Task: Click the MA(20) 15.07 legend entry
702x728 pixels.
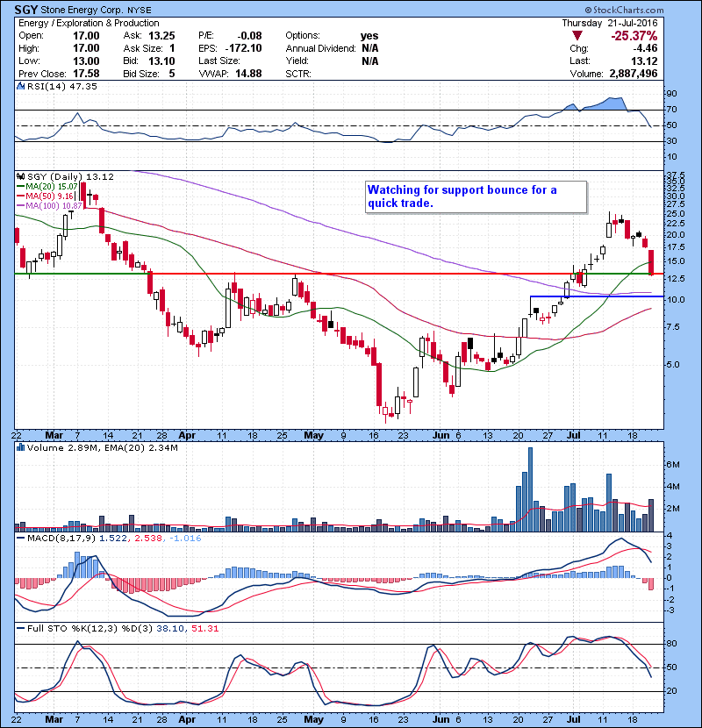Action: pyautogui.click(x=47, y=186)
